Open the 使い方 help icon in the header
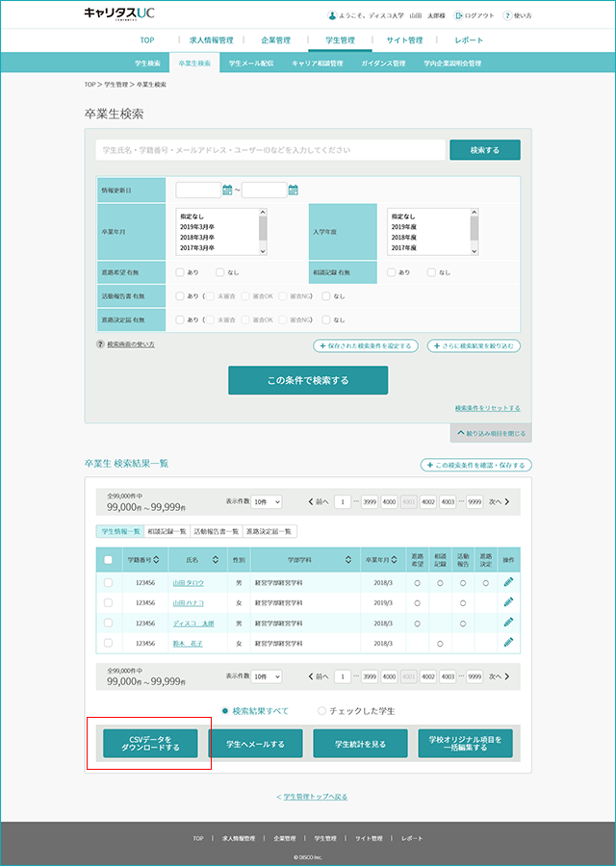 pos(507,15)
